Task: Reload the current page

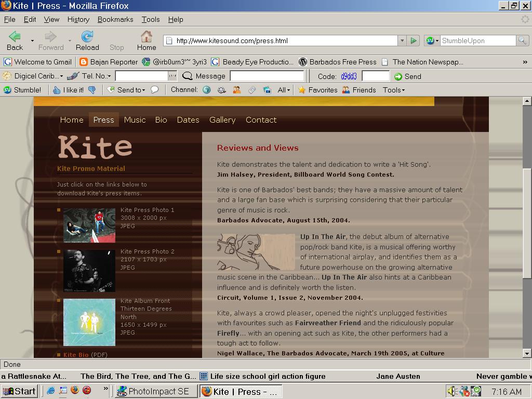Action: click(x=87, y=38)
